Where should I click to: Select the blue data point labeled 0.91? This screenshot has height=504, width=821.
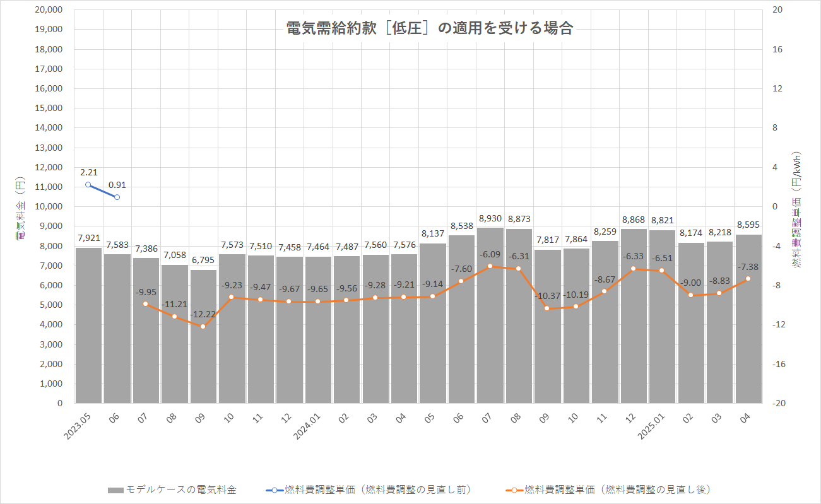click(117, 197)
